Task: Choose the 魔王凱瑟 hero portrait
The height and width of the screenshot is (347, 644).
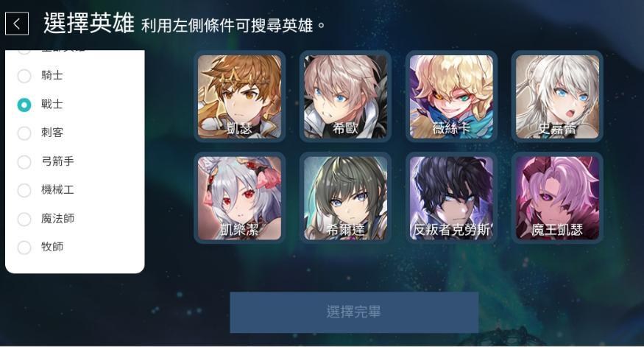Action: pyautogui.click(x=557, y=198)
